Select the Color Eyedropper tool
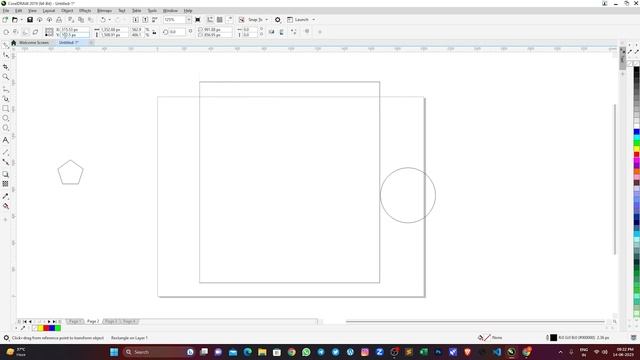 (5, 196)
